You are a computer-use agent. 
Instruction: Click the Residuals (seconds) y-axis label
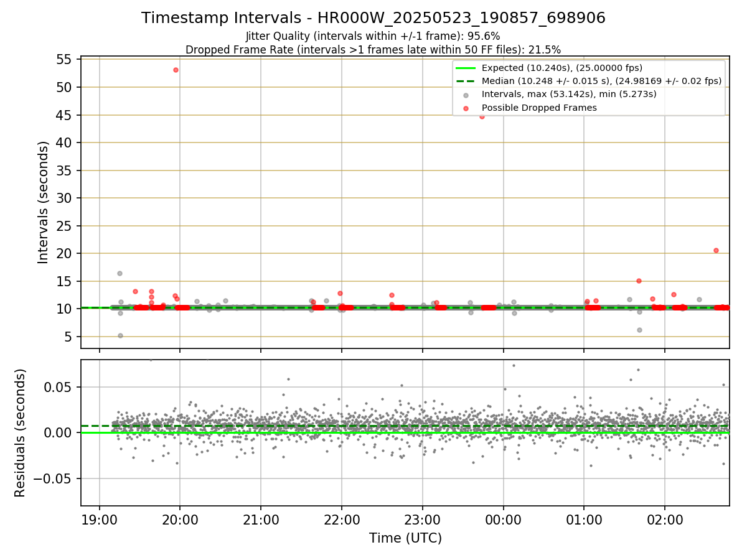(x=20, y=432)
